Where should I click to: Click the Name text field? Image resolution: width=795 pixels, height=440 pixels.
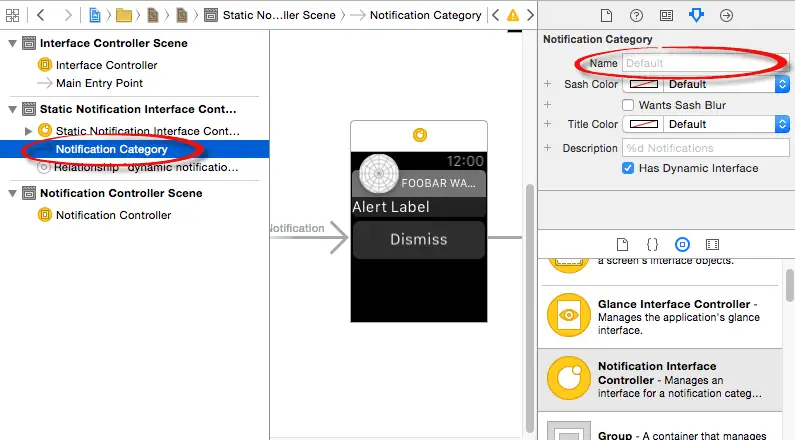(x=698, y=63)
